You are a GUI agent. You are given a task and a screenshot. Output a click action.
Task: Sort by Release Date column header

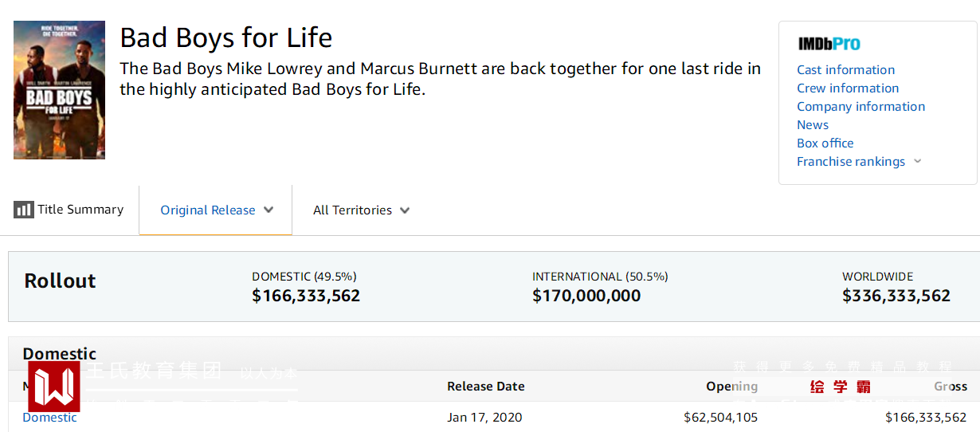tap(485, 387)
